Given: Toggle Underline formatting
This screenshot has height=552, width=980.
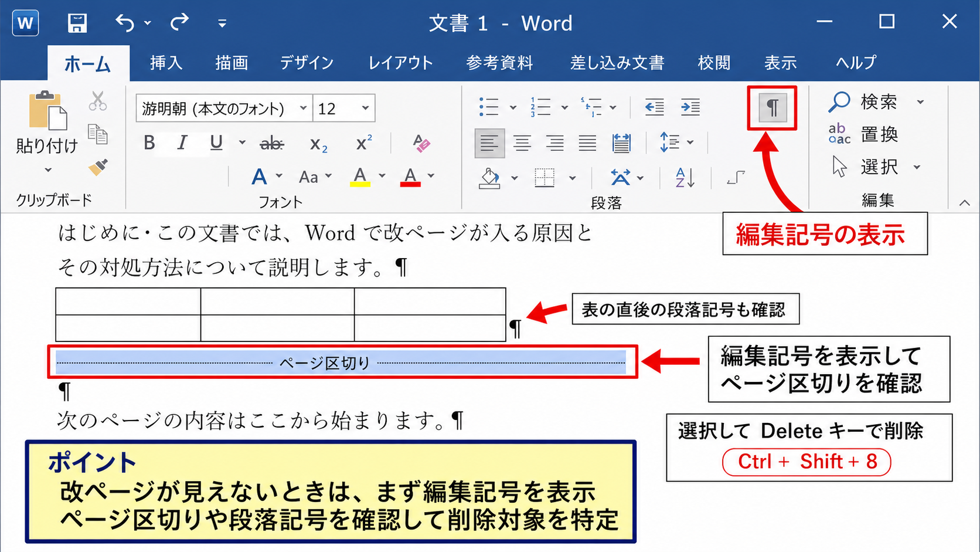Looking at the screenshot, I should coord(216,143).
